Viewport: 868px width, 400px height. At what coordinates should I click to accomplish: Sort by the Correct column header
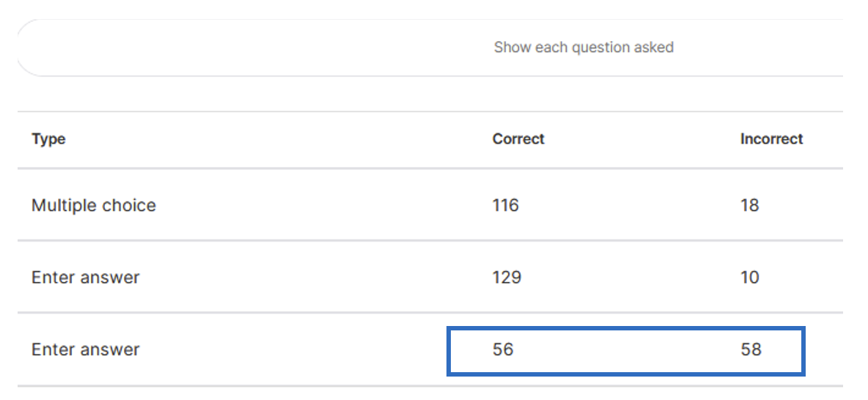[x=518, y=139]
